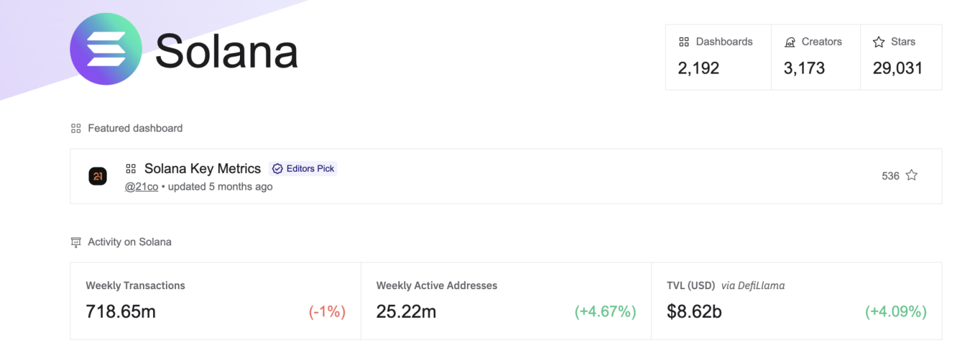Open the @21co creator profile link
The width and height of the screenshot is (980, 358).
pos(142,187)
